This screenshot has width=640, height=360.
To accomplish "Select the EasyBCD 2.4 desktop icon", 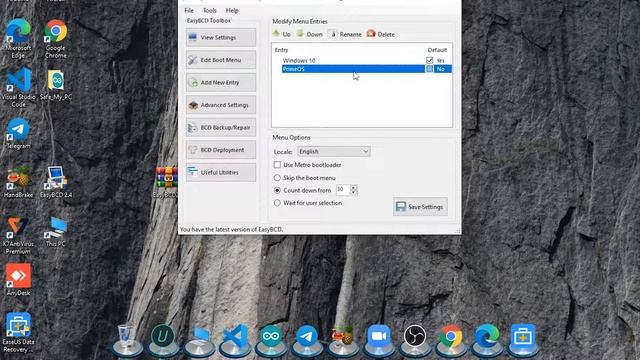I will (56, 182).
